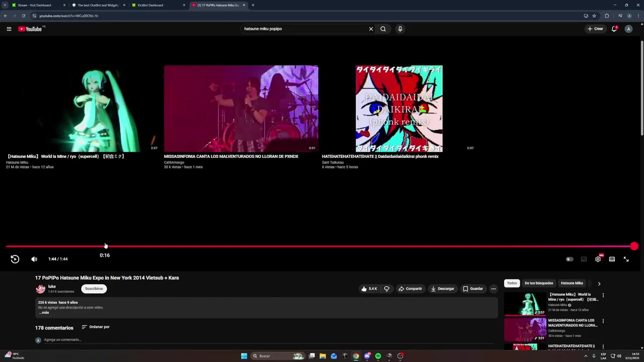Open the Chrome three-dot menu
Viewport: 644px width, 362px height.
tap(638, 16)
